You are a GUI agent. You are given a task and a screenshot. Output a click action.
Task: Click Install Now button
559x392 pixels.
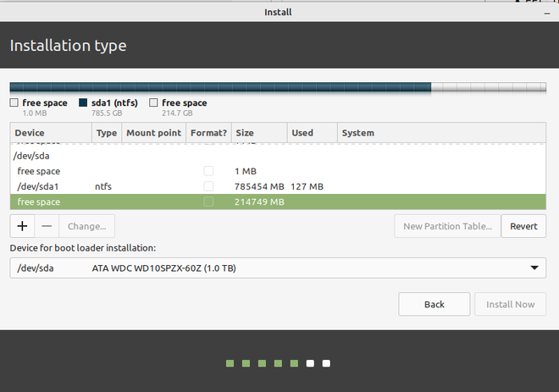pyautogui.click(x=510, y=304)
